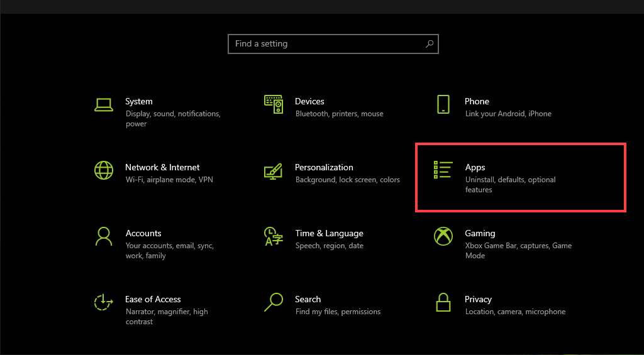Click the Gaming Xbox logo icon
Screen dimensions: 644x355
pyautogui.click(x=443, y=236)
